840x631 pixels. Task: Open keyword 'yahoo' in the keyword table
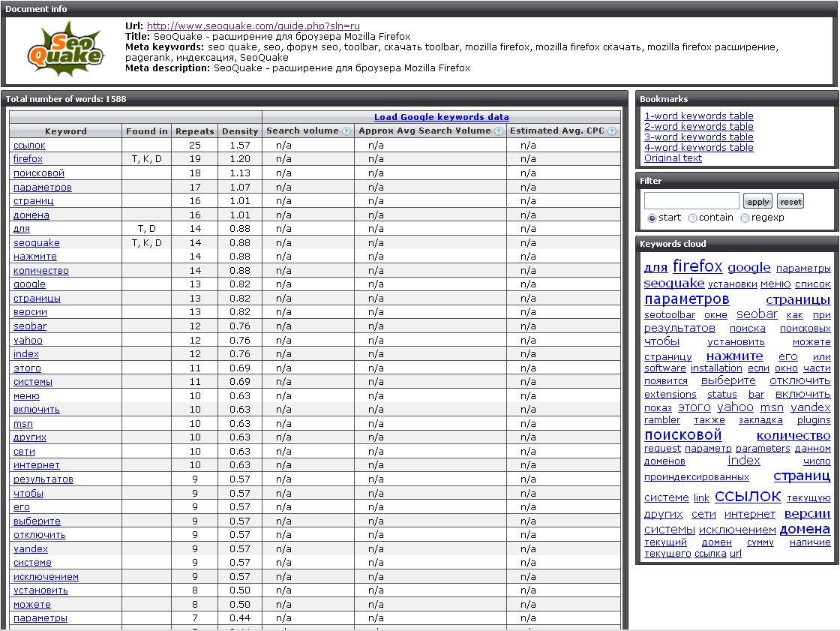point(28,341)
